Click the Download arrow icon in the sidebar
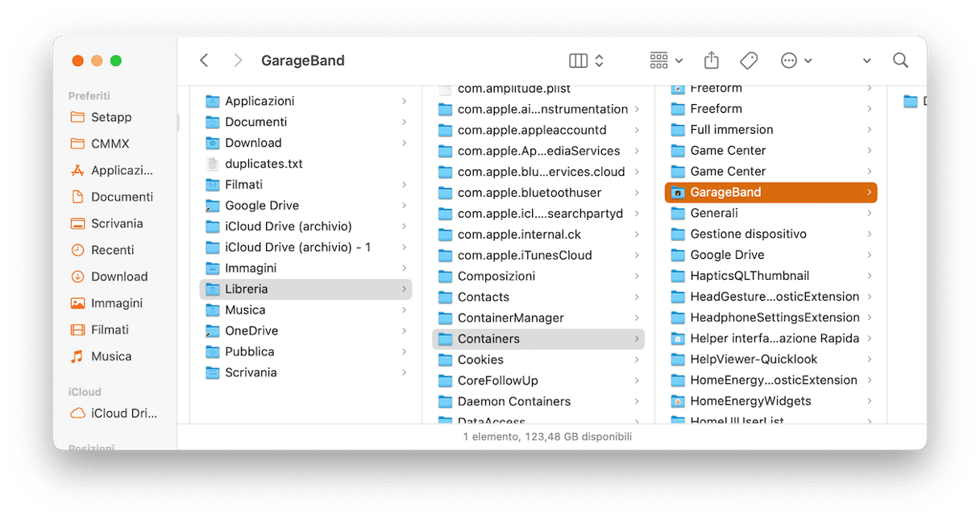The height and width of the screenshot is (520, 980). pos(77,277)
